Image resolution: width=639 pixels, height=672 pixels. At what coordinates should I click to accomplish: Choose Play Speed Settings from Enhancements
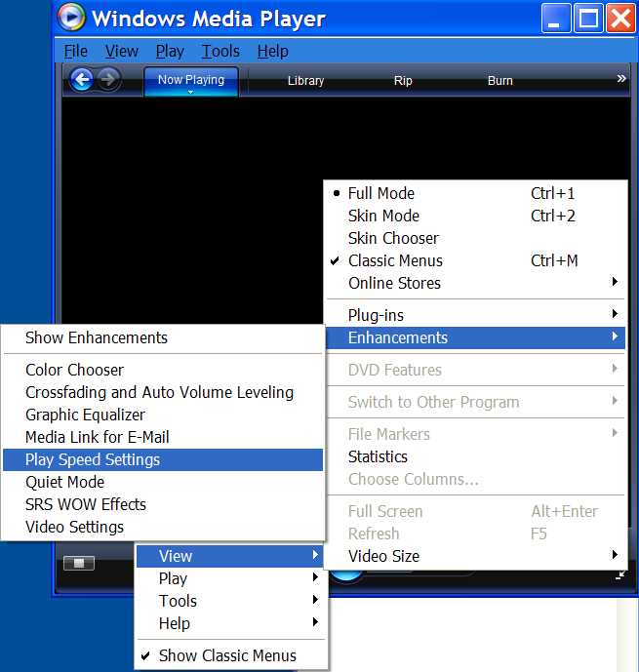pyautogui.click(x=93, y=459)
